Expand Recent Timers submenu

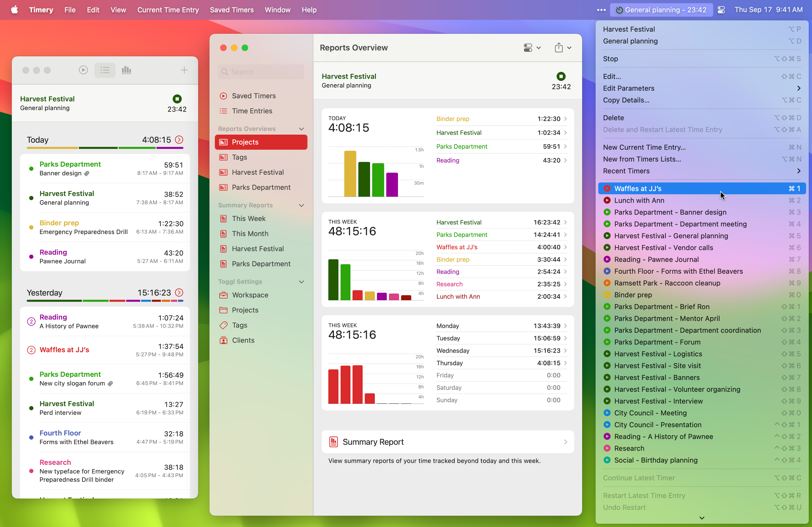[702, 171]
